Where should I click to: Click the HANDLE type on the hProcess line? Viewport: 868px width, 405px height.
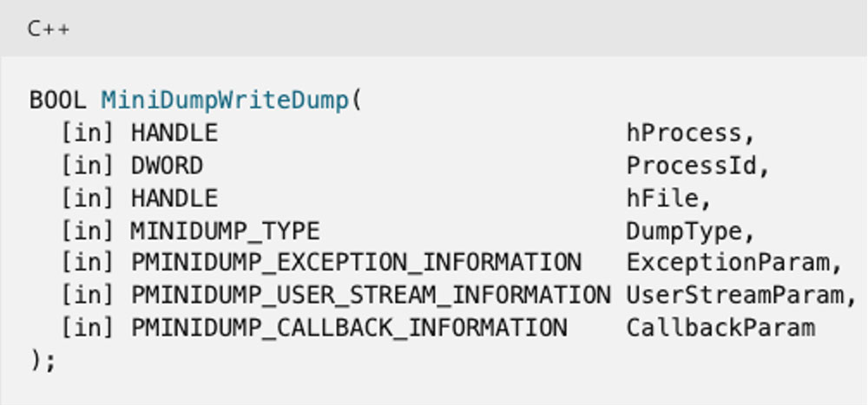[174, 133]
